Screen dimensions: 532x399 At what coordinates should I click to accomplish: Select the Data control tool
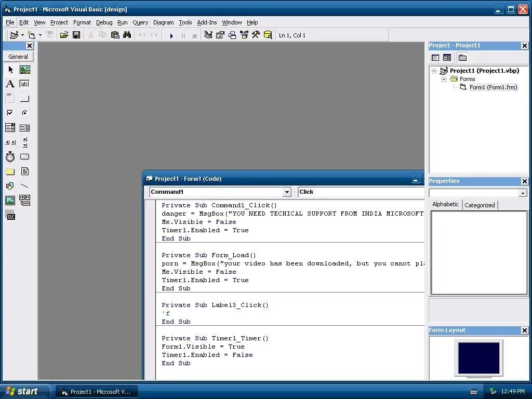(25, 201)
